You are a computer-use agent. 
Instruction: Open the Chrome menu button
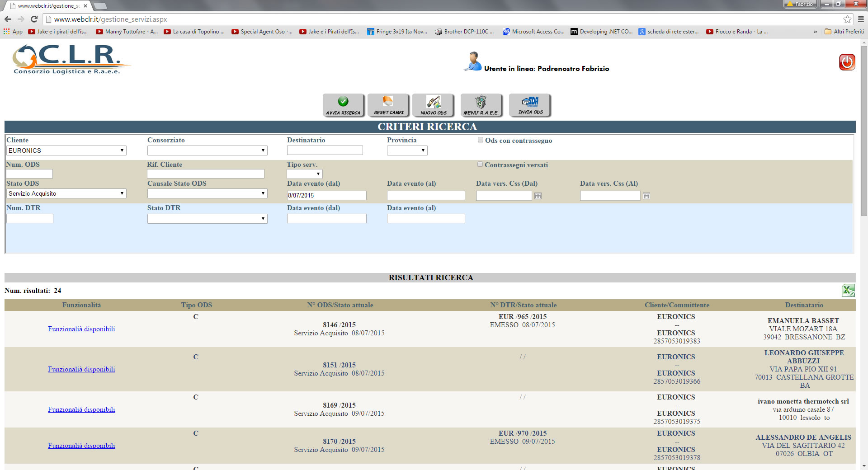861,19
